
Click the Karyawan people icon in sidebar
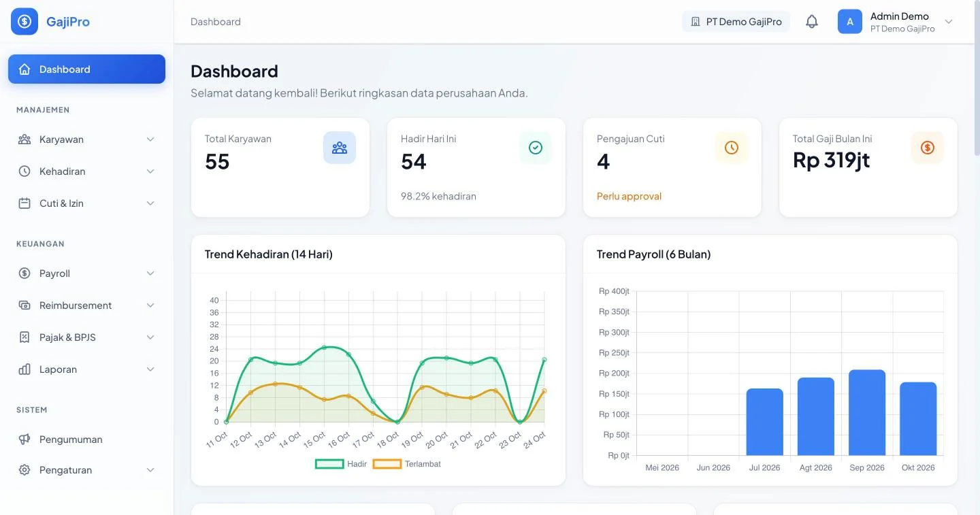(24, 139)
